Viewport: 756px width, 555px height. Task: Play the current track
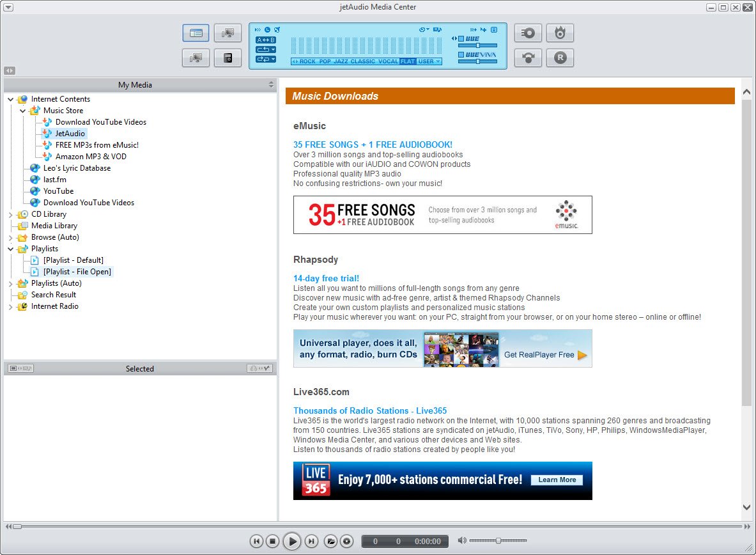(x=291, y=541)
